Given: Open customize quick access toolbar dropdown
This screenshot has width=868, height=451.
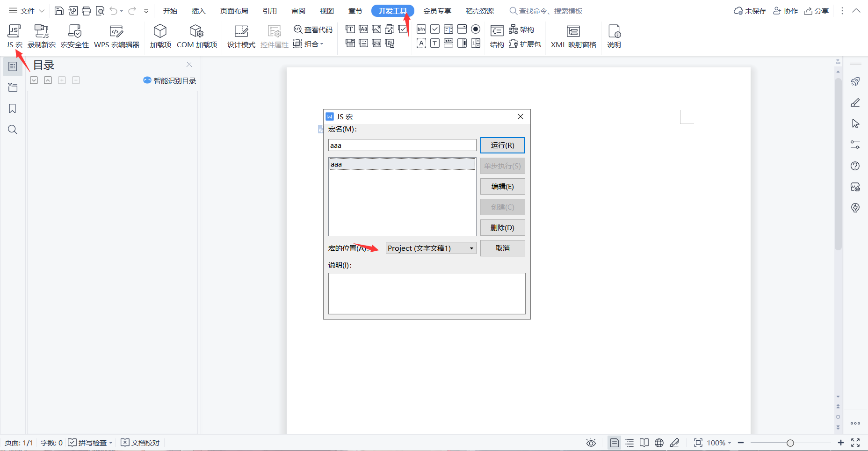Looking at the screenshot, I should tap(146, 11).
